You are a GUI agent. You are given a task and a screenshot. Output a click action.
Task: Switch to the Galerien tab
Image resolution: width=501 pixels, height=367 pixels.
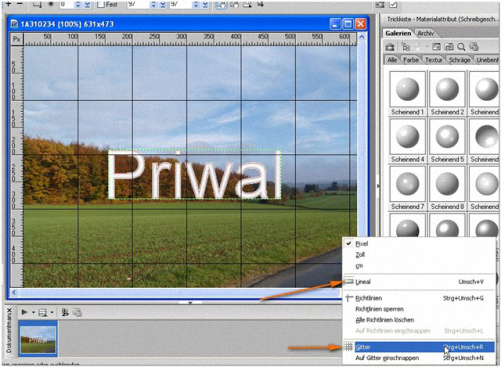click(398, 33)
